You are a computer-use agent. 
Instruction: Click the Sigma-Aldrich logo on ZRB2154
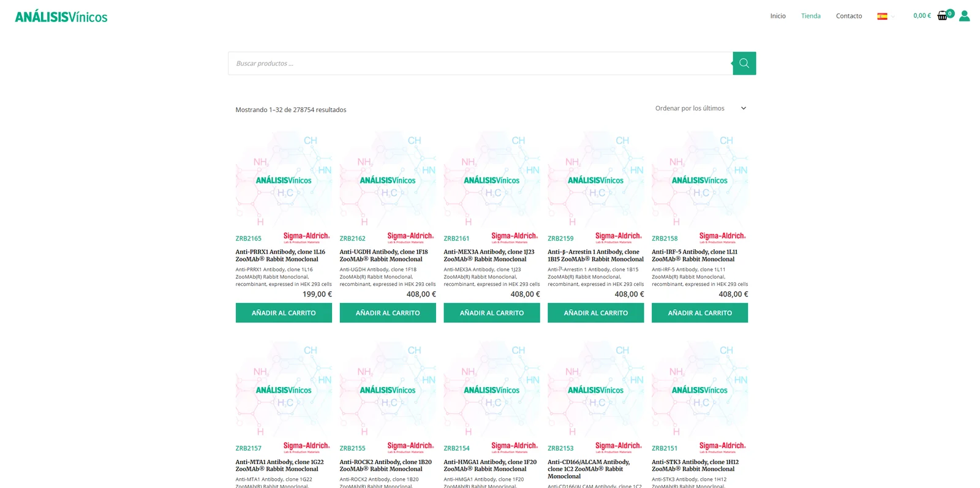click(x=514, y=448)
